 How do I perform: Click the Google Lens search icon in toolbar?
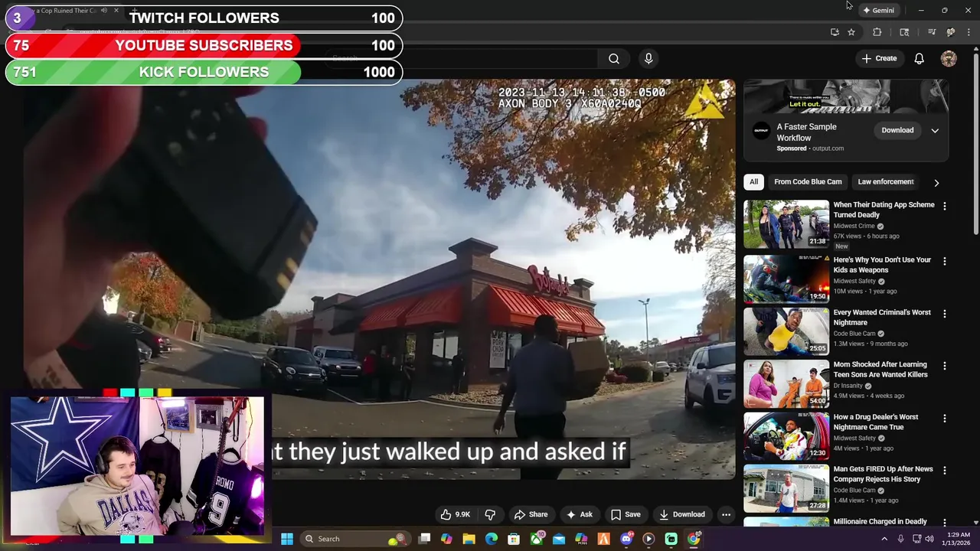pyautogui.click(x=904, y=32)
